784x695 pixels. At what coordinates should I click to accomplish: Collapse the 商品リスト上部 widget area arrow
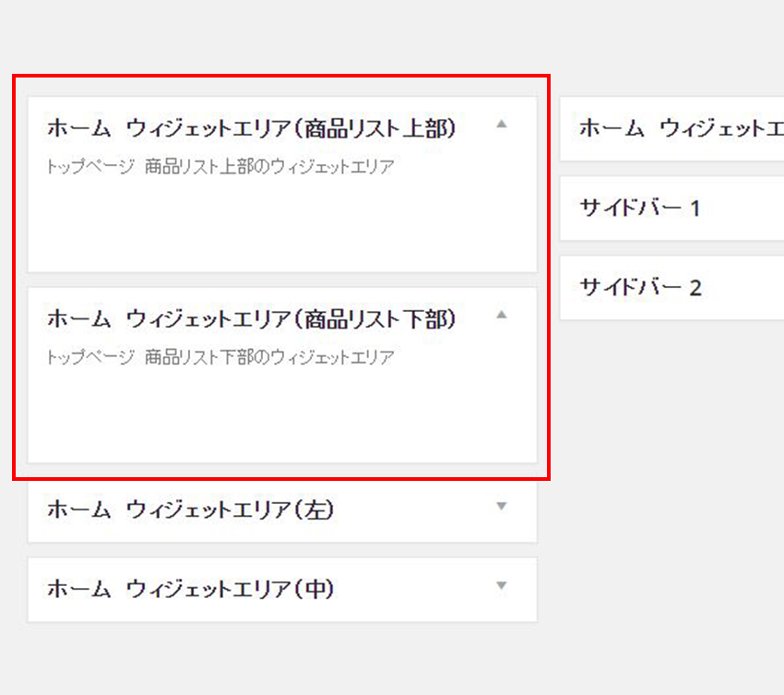click(502, 124)
